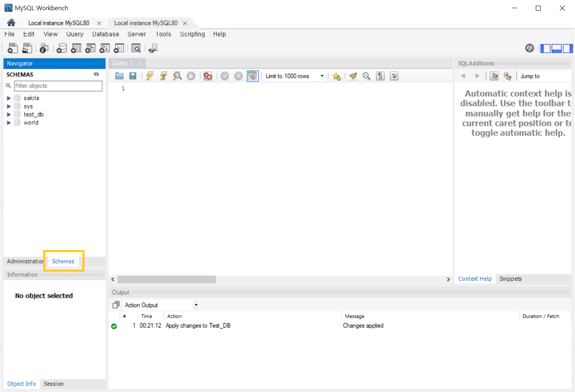The width and height of the screenshot is (575, 392).
Task: Create a new stored procedure icon
Action: point(105,48)
